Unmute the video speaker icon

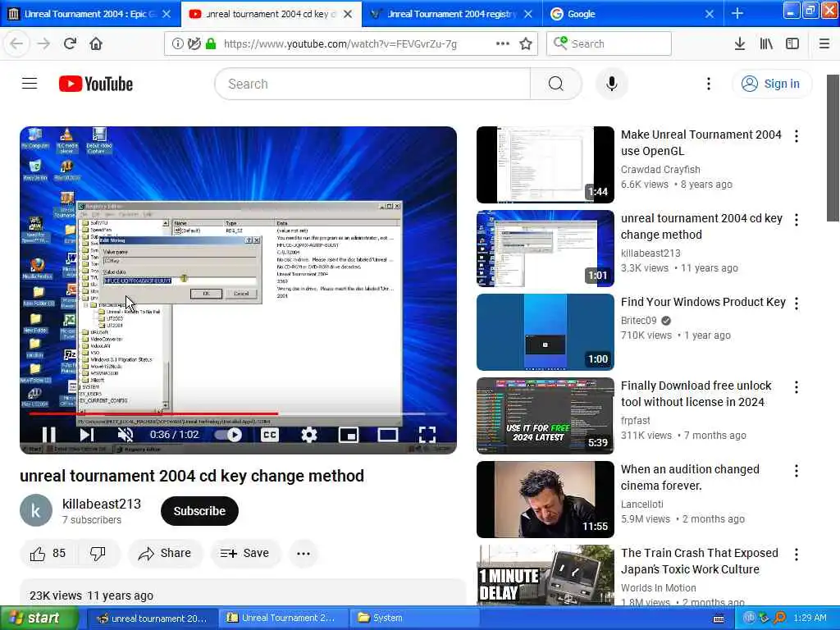click(x=126, y=435)
